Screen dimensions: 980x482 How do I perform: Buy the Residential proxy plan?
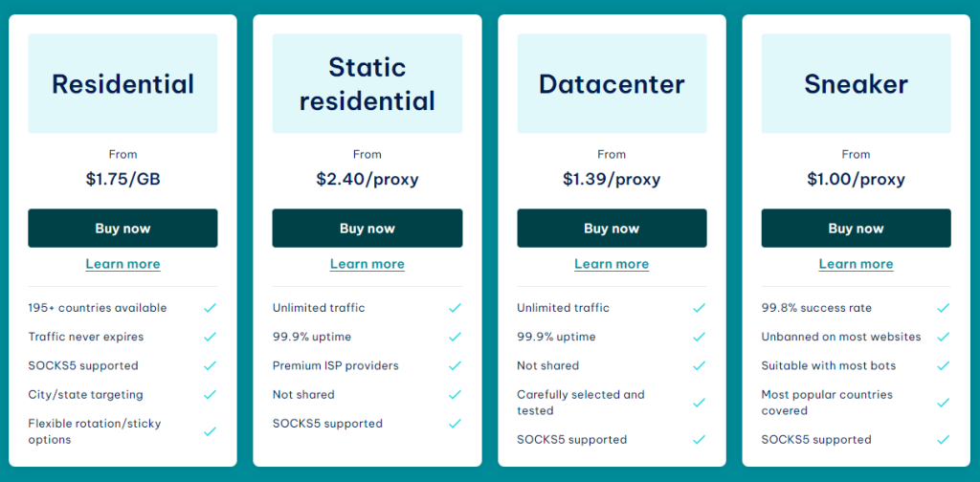point(122,229)
